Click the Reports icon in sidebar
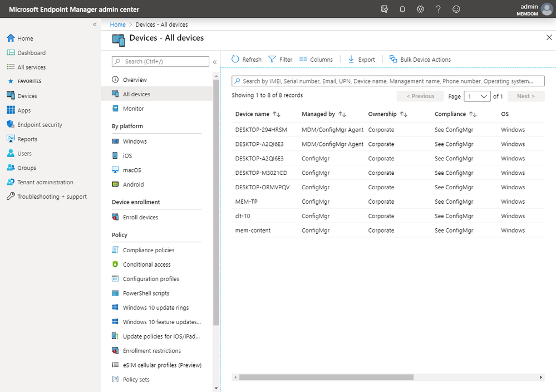The height and width of the screenshot is (392, 556). click(11, 139)
